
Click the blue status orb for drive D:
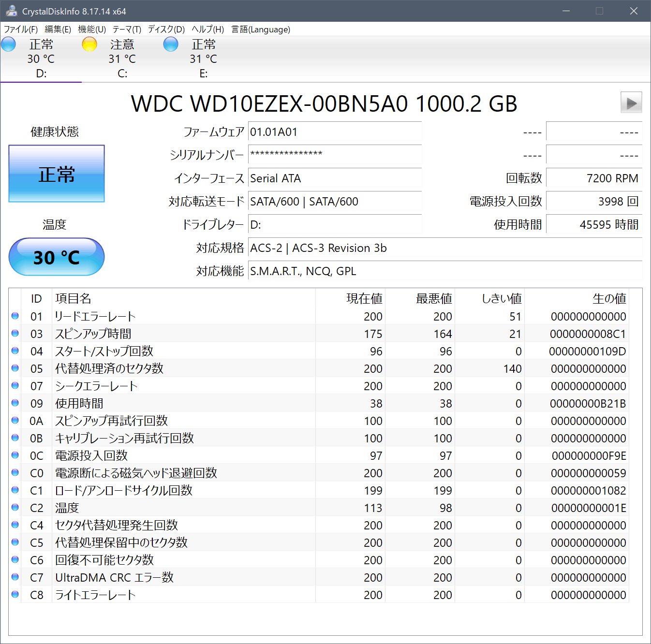click(8, 44)
